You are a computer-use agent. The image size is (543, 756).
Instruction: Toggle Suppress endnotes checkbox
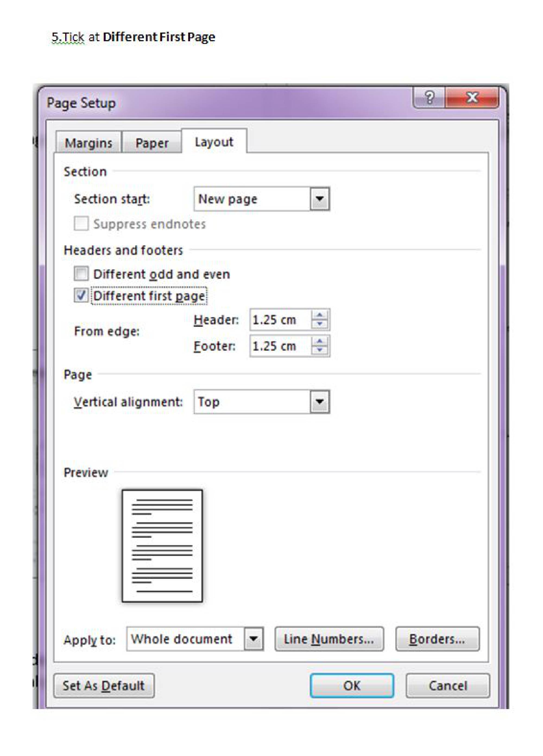81,223
